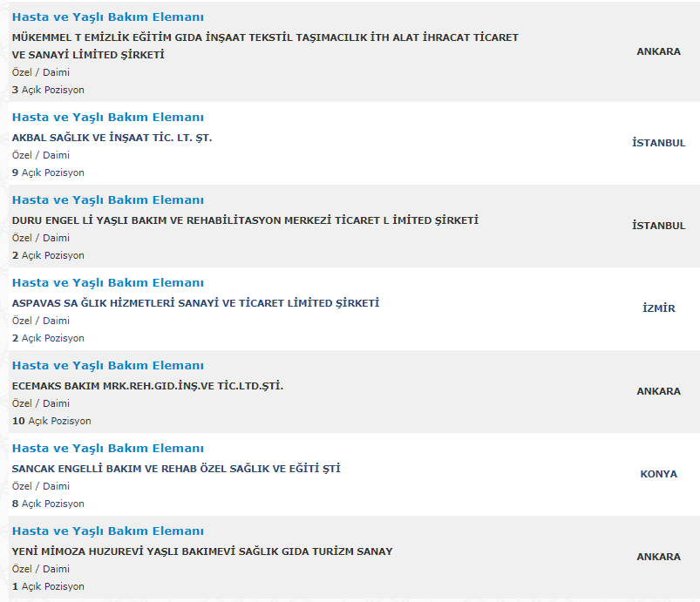Select the ASPAVAS SAĞLIK HİZMETLERİ company name
The width and height of the screenshot is (700, 602).
pos(195,303)
